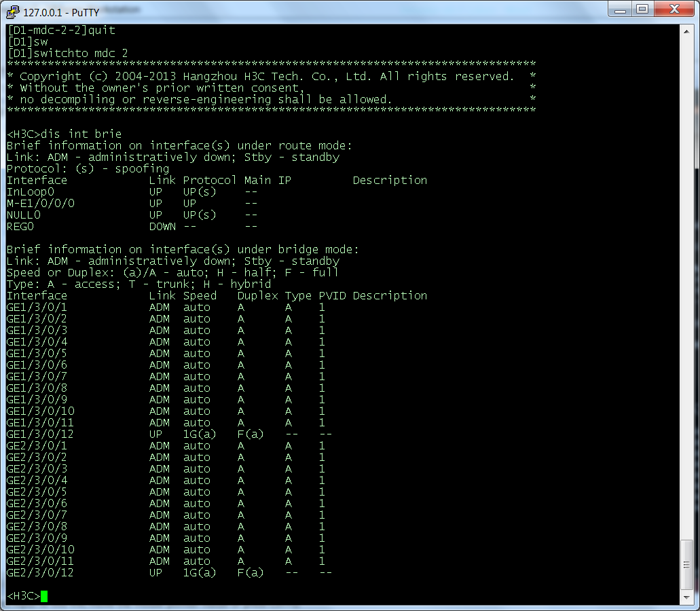Click the NULL0 interface row
The height and width of the screenshot is (611, 700).
click(x=132, y=215)
